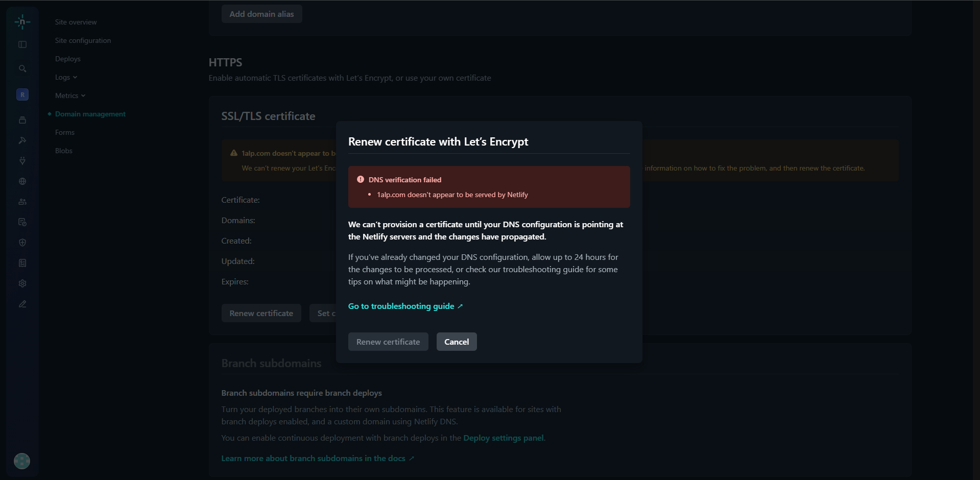Open Extensions via the plug icon
980x480 pixels.
point(22,161)
